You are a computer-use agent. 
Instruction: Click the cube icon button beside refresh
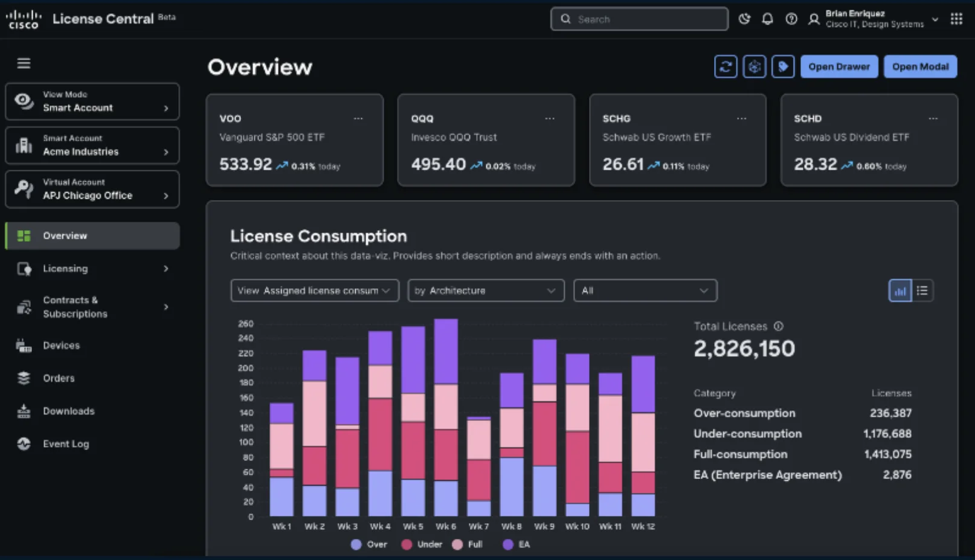pos(755,66)
